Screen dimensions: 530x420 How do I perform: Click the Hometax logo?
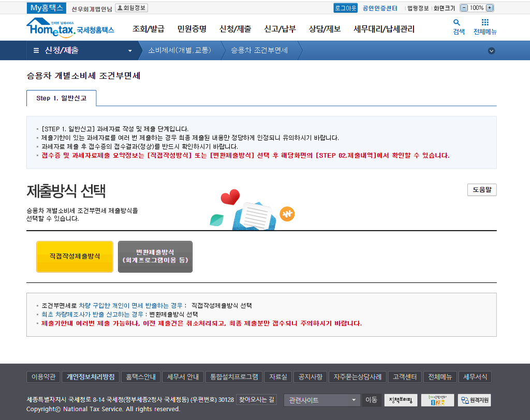point(70,28)
